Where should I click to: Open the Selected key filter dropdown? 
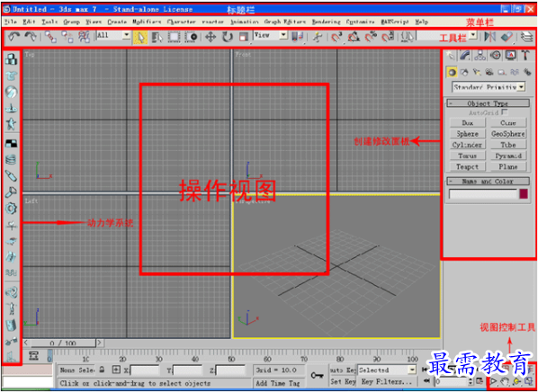tap(387, 370)
